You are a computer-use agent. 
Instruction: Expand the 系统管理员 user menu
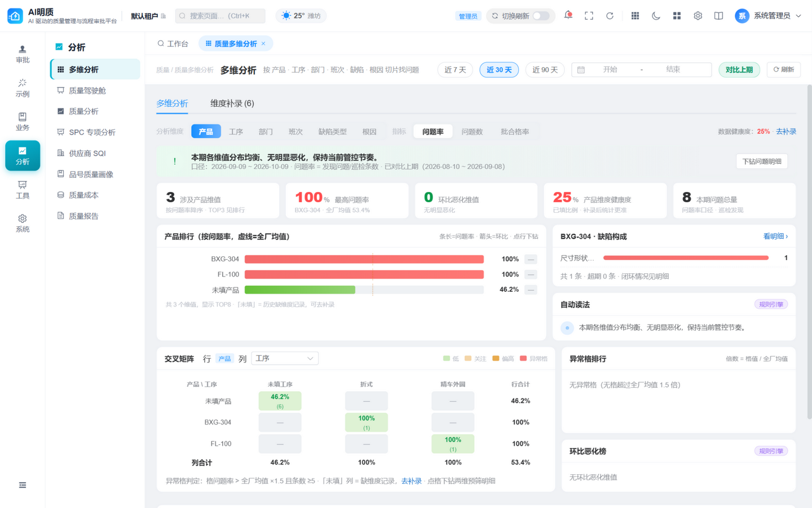[x=768, y=16]
